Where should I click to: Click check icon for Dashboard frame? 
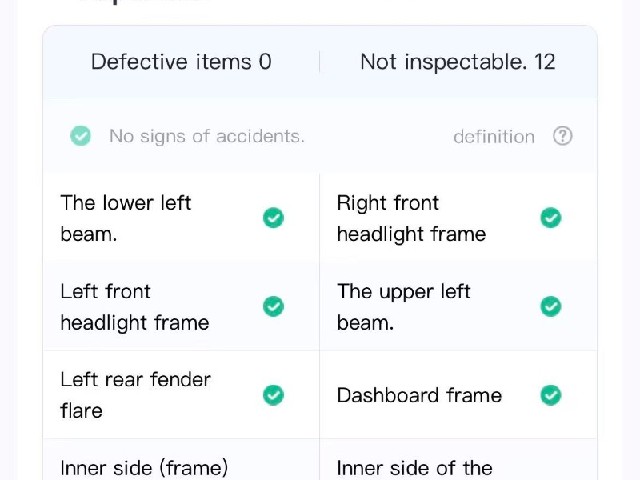coord(551,395)
